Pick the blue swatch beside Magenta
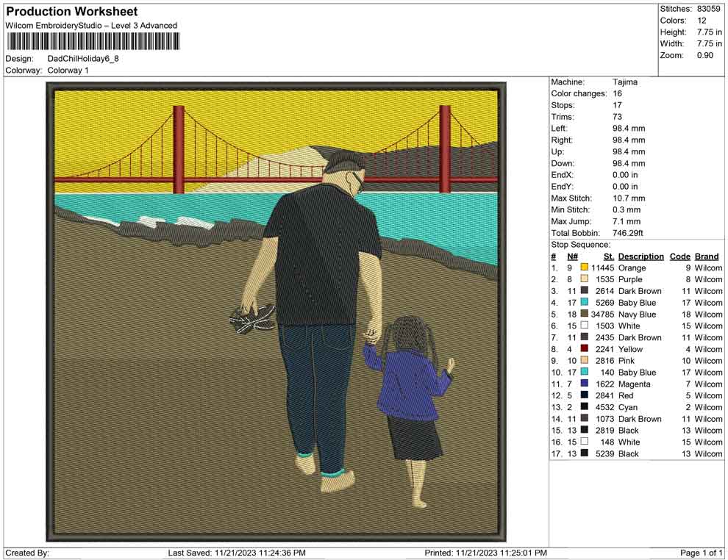Viewport: 728px width, 560px height. [584, 384]
